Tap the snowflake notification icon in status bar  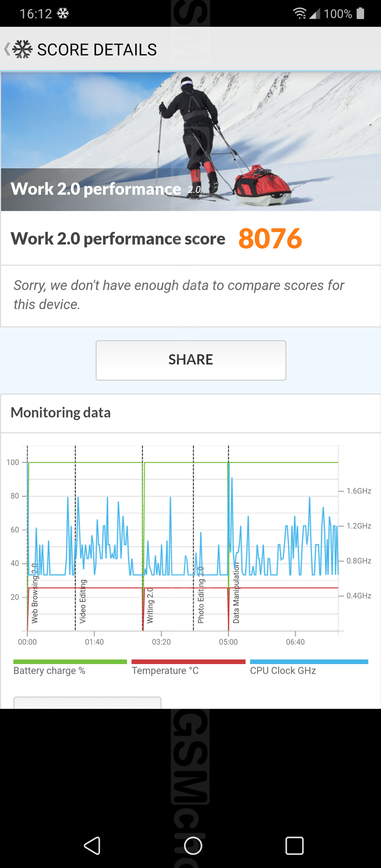click(x=63, y=14)
